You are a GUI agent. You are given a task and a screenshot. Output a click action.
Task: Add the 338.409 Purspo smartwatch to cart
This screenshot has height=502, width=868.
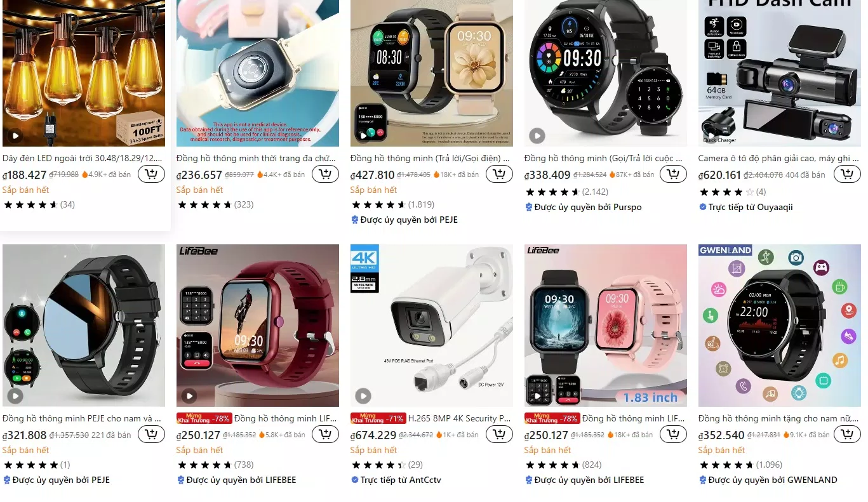(673, 174)
